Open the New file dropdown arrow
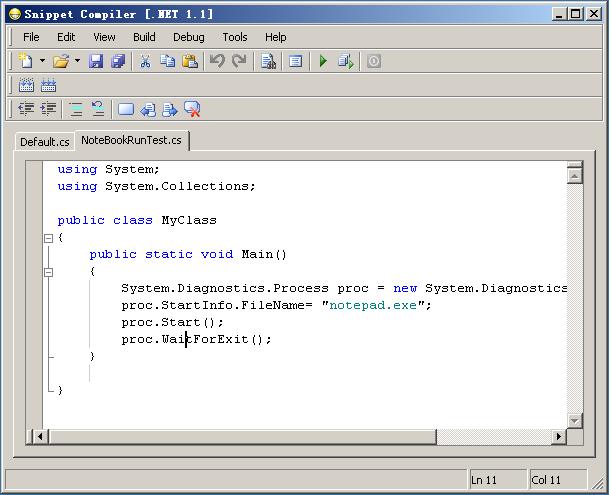The height and width of the screenshot is (495, 611). click(42, 61)
